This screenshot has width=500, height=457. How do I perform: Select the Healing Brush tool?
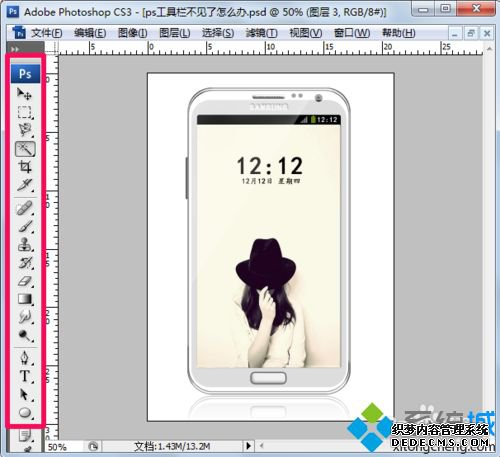[x=24, y=208]
